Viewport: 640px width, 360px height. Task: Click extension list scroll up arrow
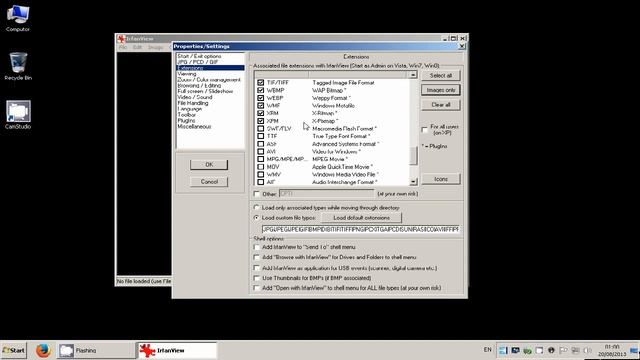tap(413, 75)
